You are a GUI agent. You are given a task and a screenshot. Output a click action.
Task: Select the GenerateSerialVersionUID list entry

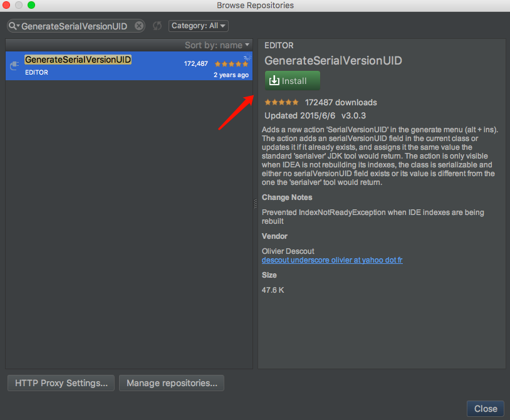pyautogui.click(x=94, y=66)
